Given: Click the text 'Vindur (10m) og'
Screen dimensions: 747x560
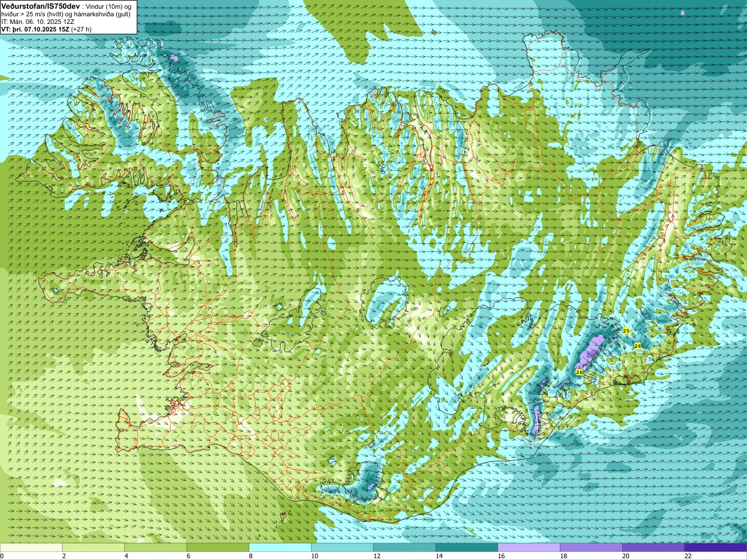Looking at the screenshot, I should pos(109,6).
